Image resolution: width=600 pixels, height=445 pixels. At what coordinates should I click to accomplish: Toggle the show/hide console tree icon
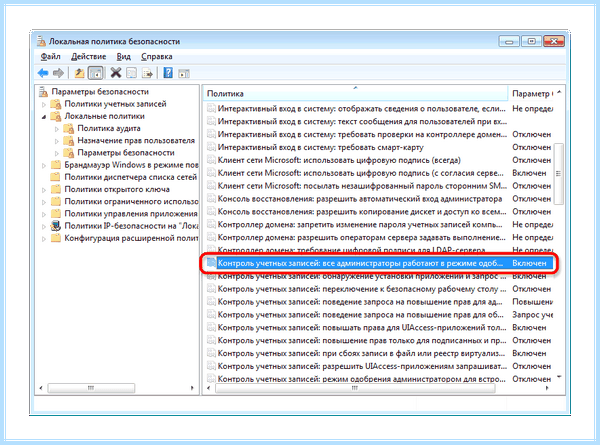coord(96,72)
